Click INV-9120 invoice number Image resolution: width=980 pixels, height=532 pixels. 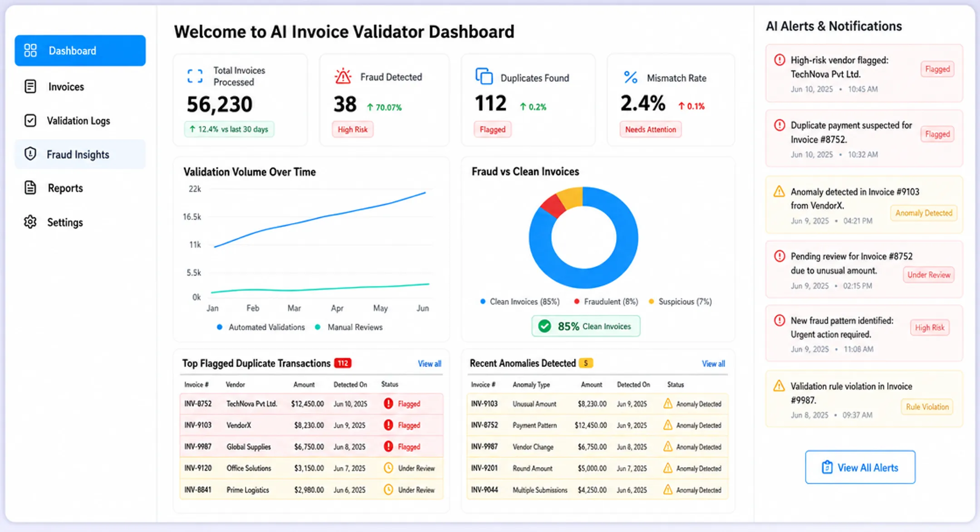pos(198,468)
